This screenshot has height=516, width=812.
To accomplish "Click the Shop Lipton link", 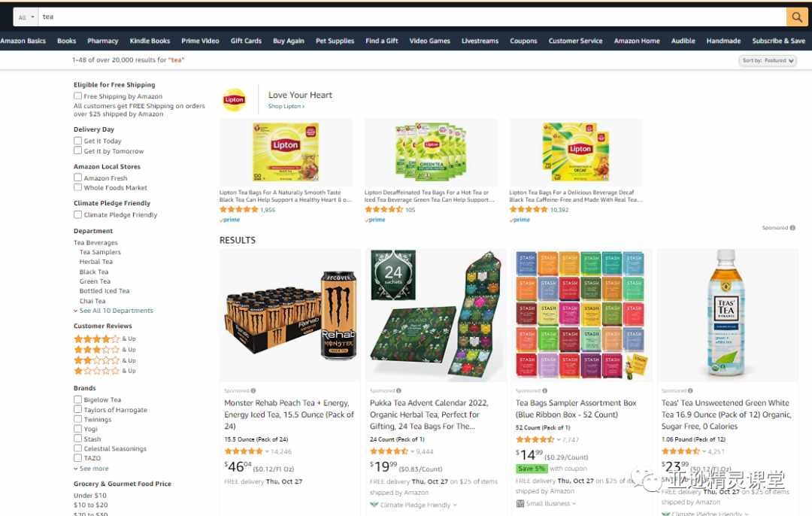I will tap(286, 106).
